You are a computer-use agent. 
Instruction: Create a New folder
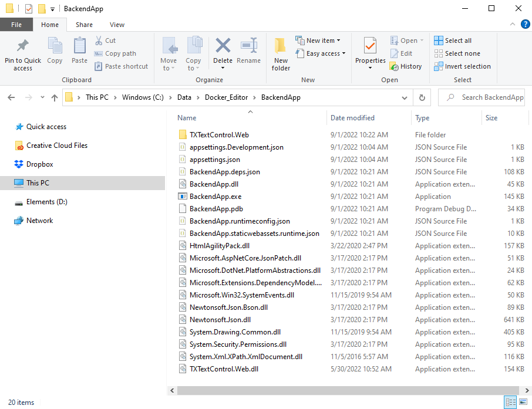click(281, 54)
